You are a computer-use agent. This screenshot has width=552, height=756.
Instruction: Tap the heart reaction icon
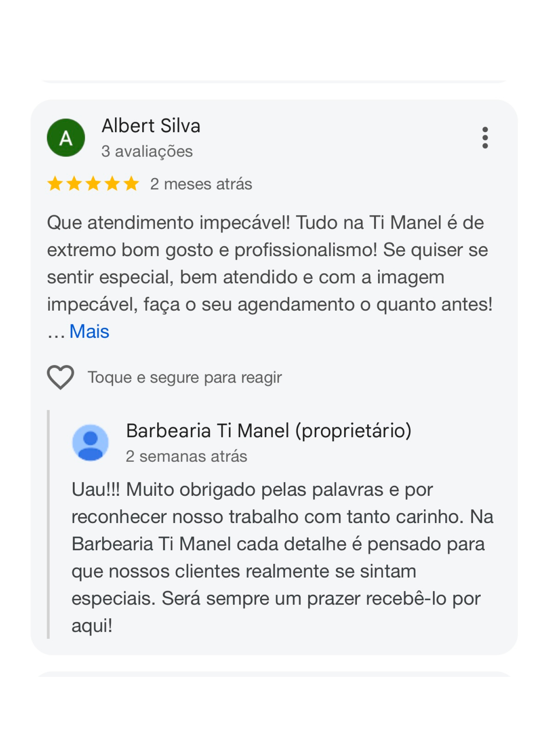click(x=60, y=377)
